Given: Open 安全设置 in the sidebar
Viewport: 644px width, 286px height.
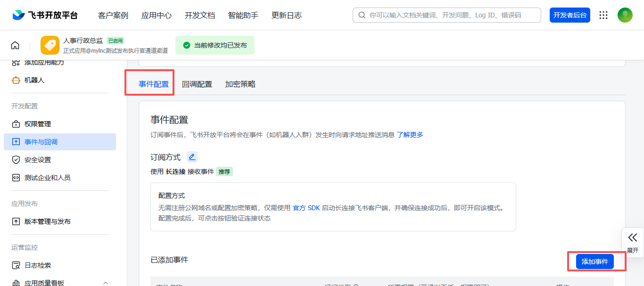Looking at the screenshot, I should pyautogui.click(x=38, y=160).
